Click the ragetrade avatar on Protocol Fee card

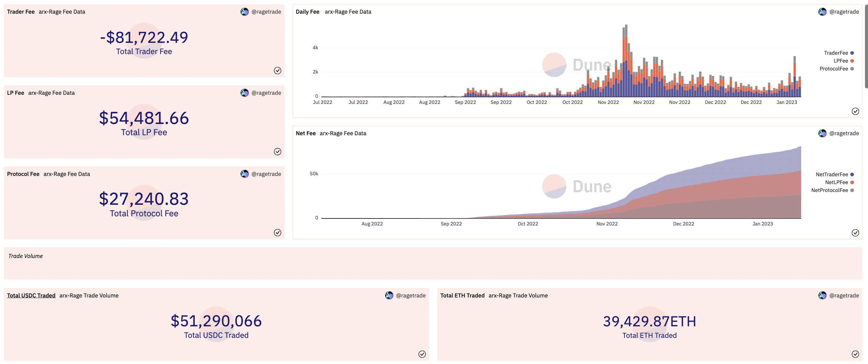(x=244, y=174)
